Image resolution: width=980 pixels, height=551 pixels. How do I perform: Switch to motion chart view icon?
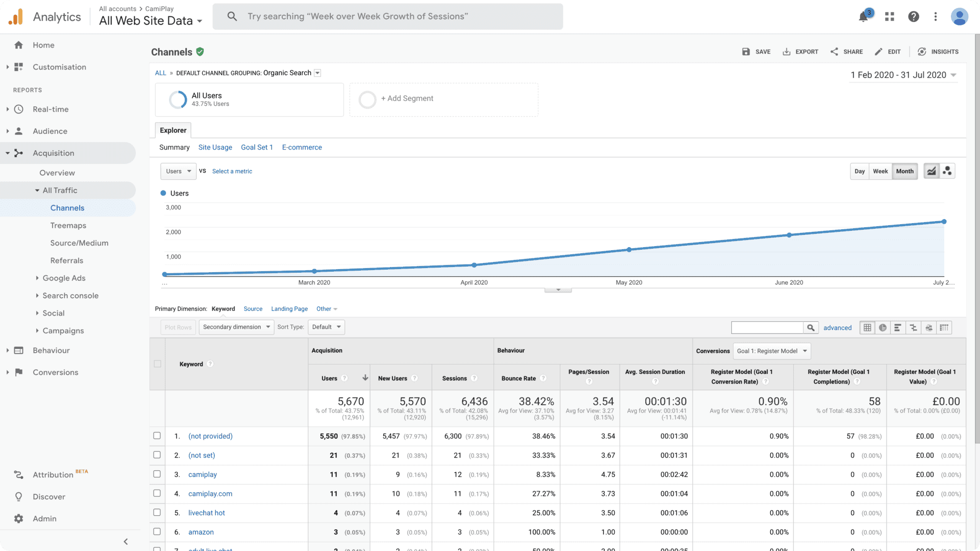coord(947,171)
